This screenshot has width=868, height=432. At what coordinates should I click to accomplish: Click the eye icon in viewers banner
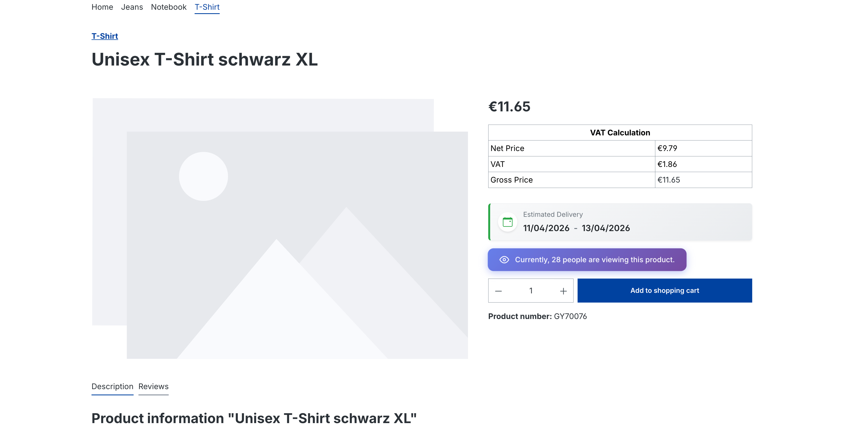point(504,260)
